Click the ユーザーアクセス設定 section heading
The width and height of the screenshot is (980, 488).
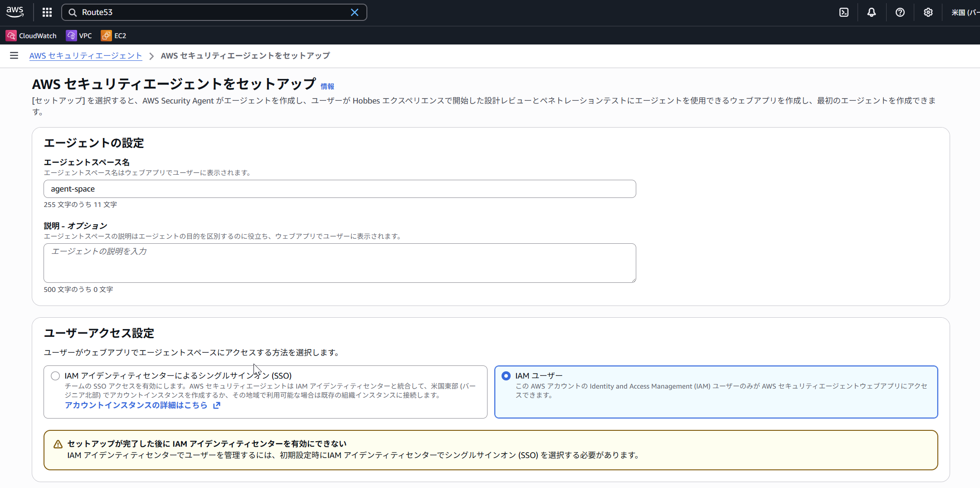pyautogui.click(x=99, y=333)
